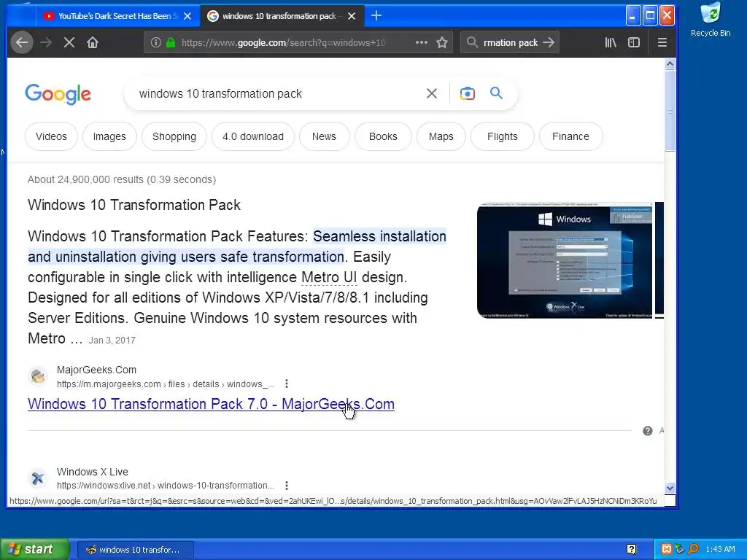Screen dimensions: 747x560
Task: Stop loading the page
Action: click(x=69, y=42)
